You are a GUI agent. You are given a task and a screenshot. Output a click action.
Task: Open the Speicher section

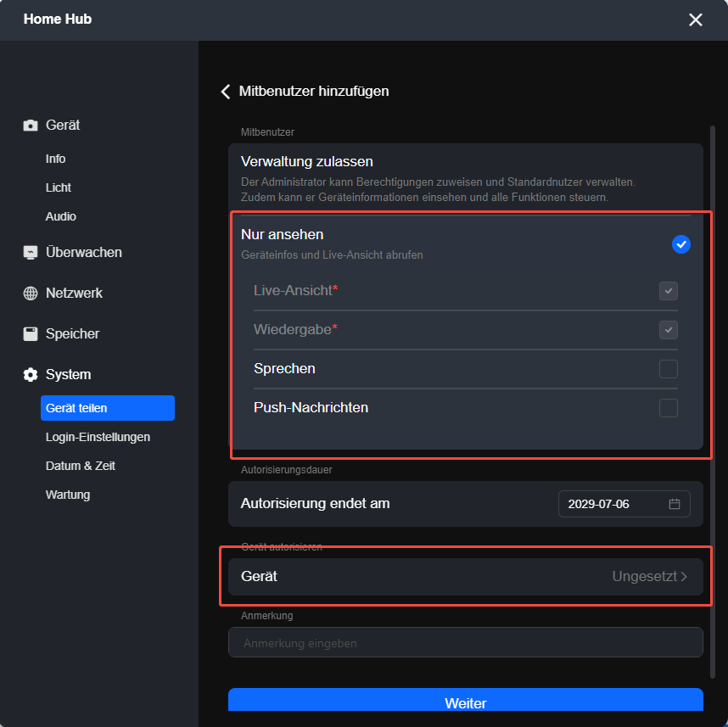point(72,333)
